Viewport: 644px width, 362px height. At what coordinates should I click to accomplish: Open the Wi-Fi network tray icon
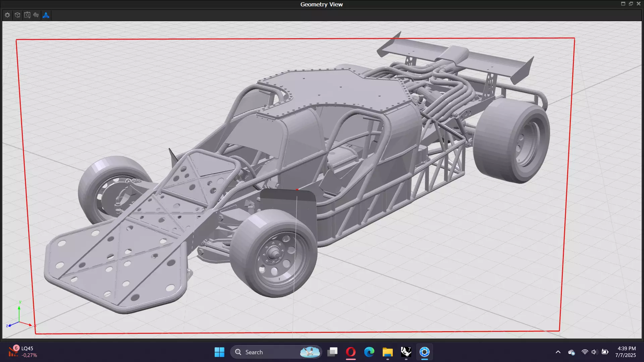(585, 352)
